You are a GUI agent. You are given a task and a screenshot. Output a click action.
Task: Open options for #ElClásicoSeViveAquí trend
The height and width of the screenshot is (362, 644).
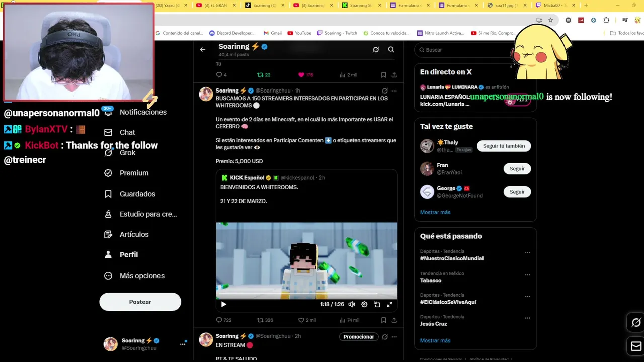[x=527, y=296]
